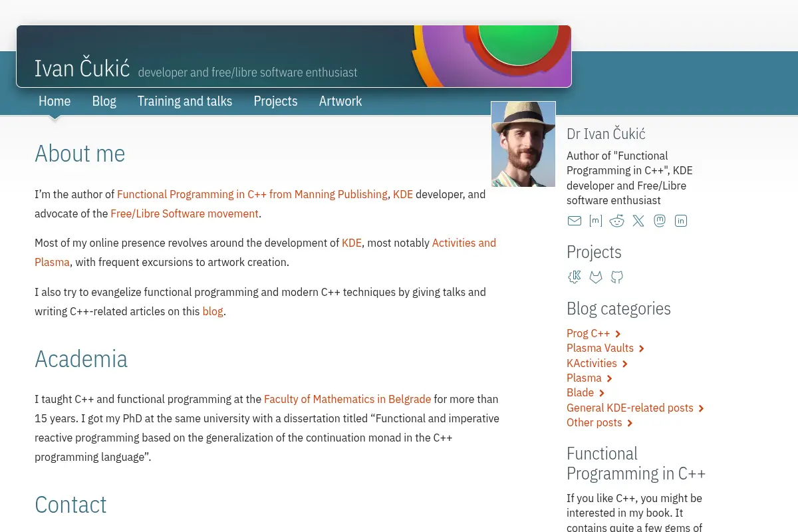Open Faculty of Mathematics in Belgrade link
Image resolution: width=798 pixels, height=532 pixels.
point(347,399)
